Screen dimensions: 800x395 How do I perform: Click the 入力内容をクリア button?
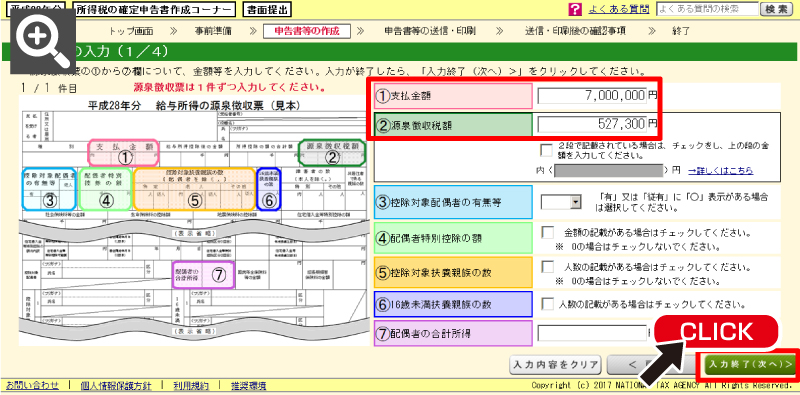coord(555,364)
